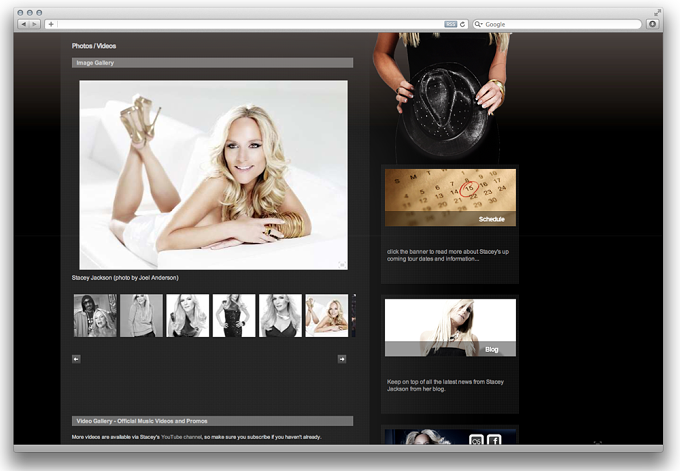The image size is (680, 471).
Task: Click the Image Gallery section header
Action: pyautogui.click(x=212, y=63)
